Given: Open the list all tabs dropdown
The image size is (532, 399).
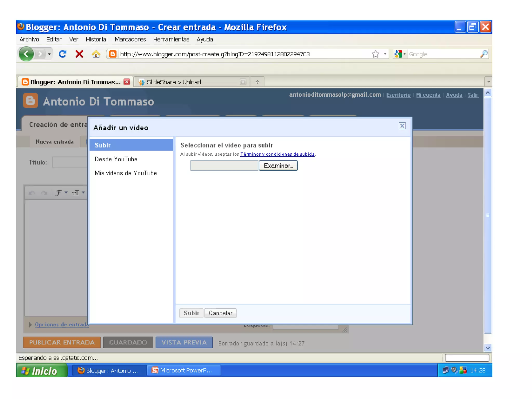Looking at the screenshot, I should click(x=488, y=82).
